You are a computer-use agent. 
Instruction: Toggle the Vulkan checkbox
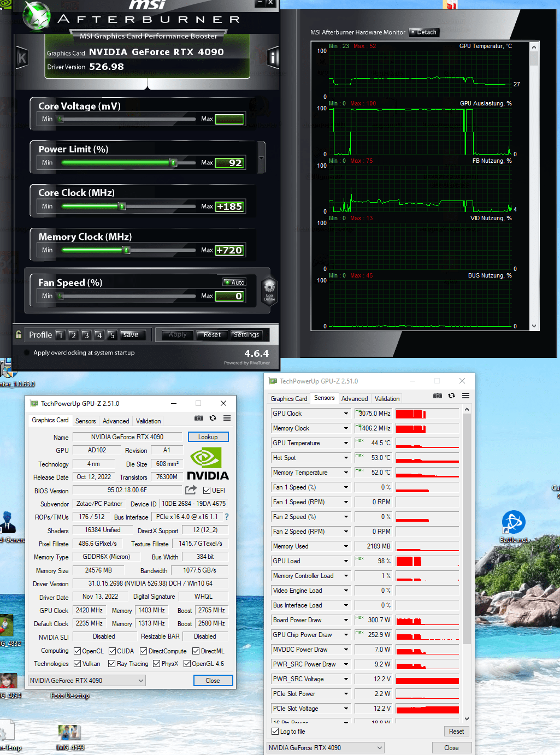tap(78, 664)
